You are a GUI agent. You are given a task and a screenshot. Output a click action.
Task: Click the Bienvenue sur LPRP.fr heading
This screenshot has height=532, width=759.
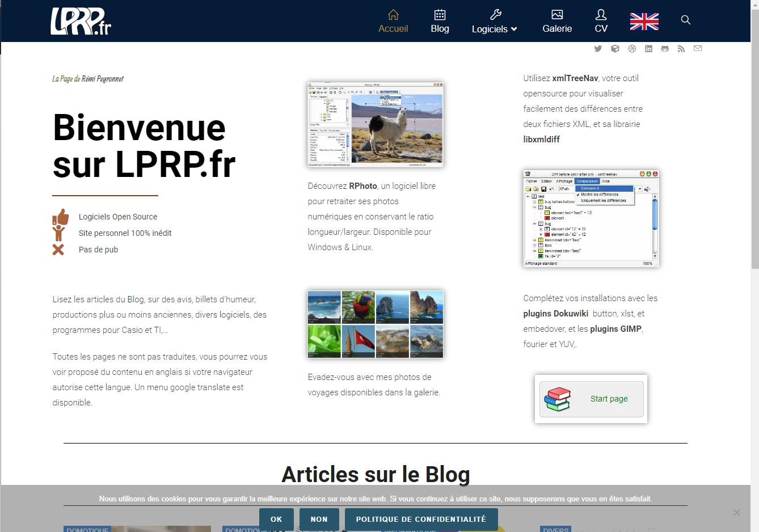coord(144,146)
